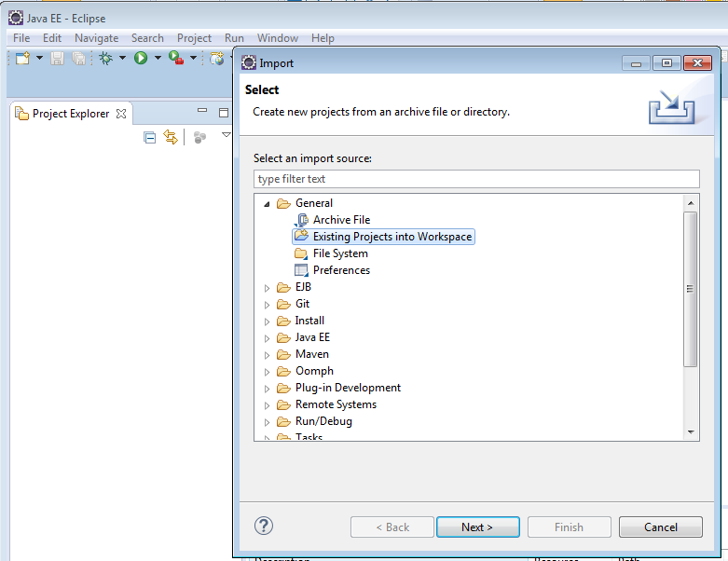Collapse the General folder

(267, 204)
